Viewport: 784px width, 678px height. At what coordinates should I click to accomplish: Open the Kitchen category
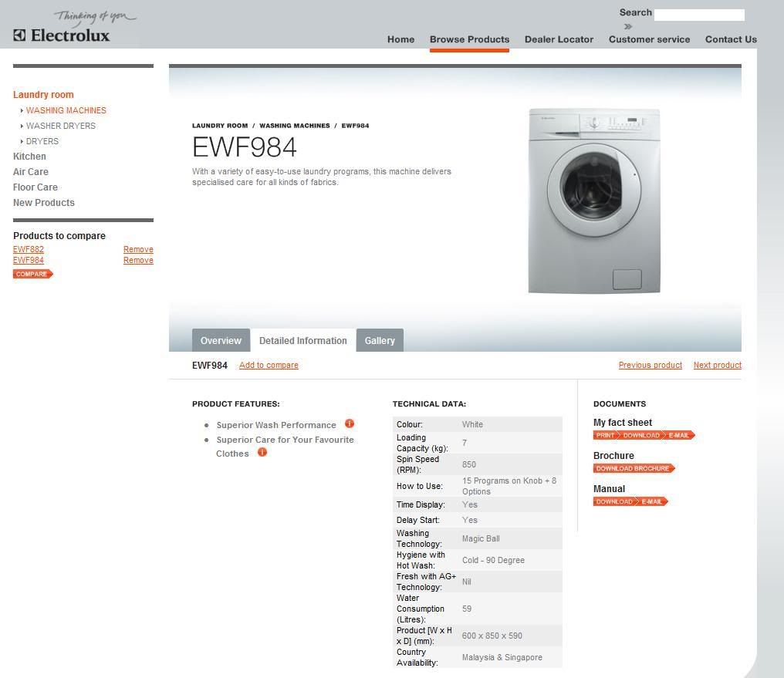(x=29, y=157)
